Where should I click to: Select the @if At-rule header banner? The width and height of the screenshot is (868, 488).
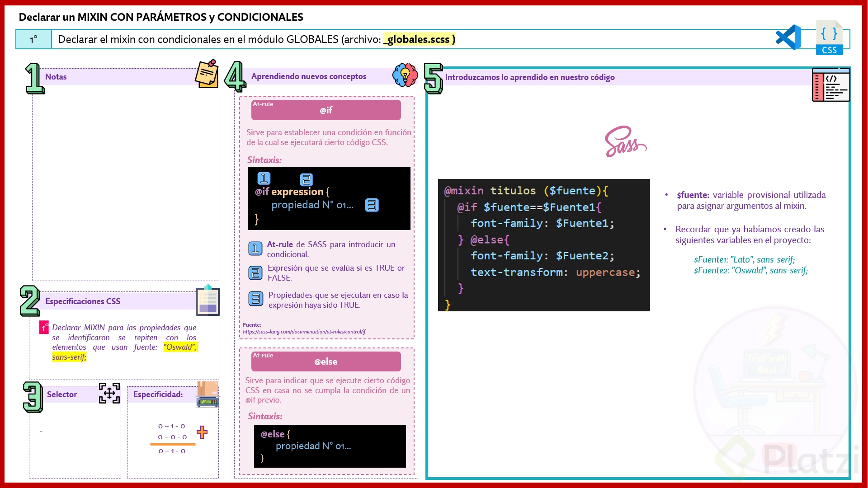(325, 110)
